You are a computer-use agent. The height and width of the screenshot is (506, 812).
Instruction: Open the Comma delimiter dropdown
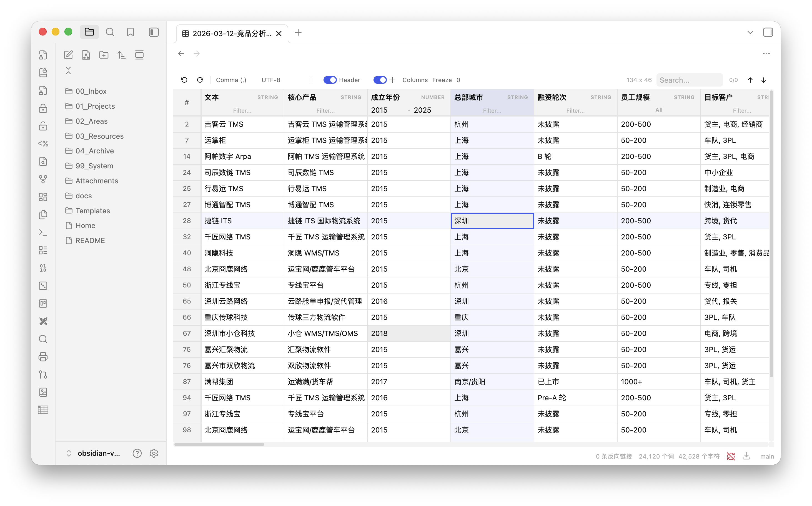[x=231, y=80]
